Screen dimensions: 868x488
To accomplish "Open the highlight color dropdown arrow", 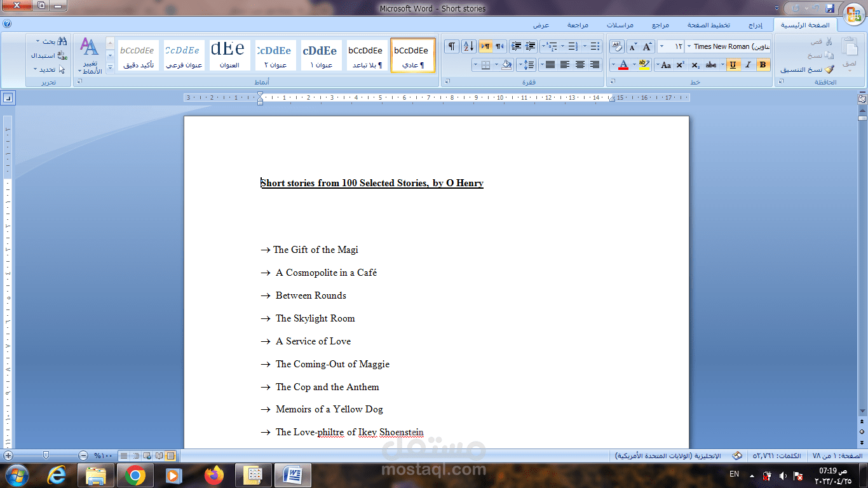I will 634,64.
